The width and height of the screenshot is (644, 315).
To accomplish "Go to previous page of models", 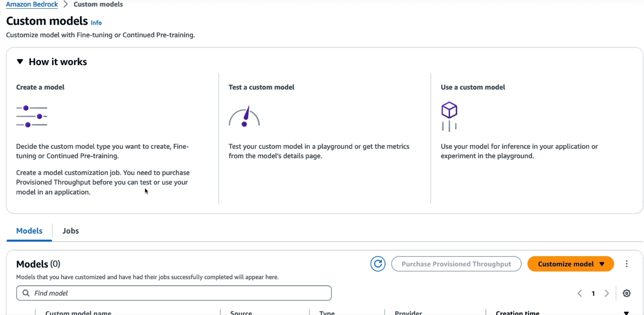I will point(580,293).
